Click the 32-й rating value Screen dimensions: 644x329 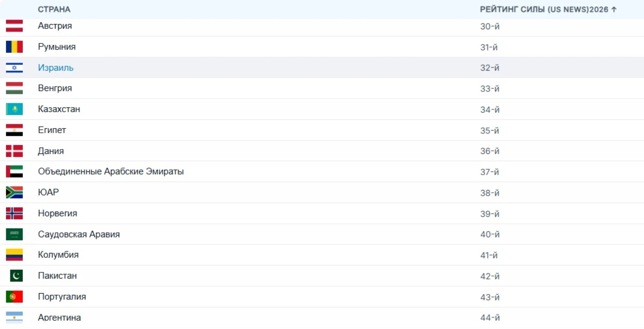(490, 68)
